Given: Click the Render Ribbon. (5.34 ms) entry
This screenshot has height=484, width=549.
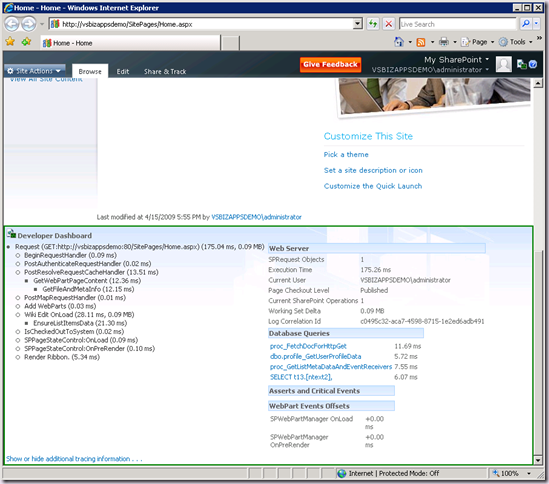Looking at the screenshot, I should click(x=62, y=357).
